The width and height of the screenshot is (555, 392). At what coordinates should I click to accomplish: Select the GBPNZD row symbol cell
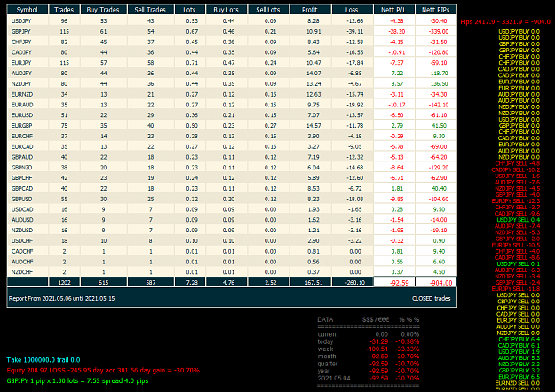tap(28, 168)
